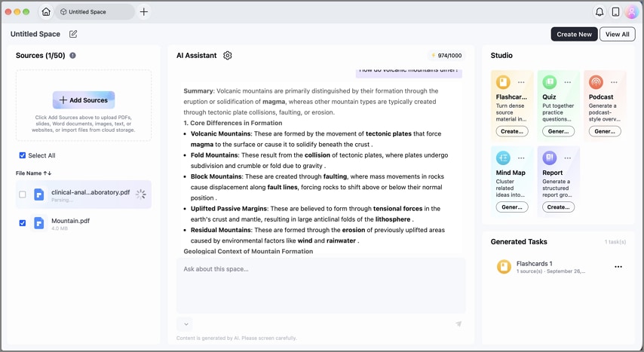The height and width of the screenshot is (352, 644).
Task: Open more options on Quiz card
Action: pos(568,82)
